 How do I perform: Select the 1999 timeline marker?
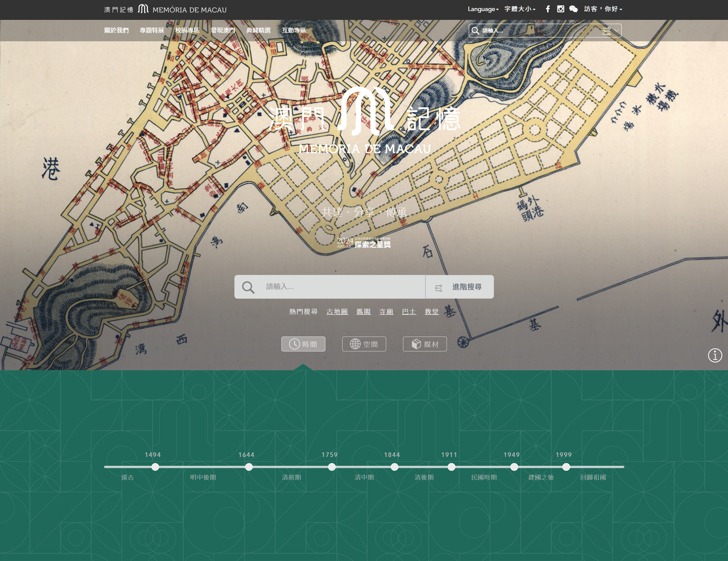tap(566, 467)
